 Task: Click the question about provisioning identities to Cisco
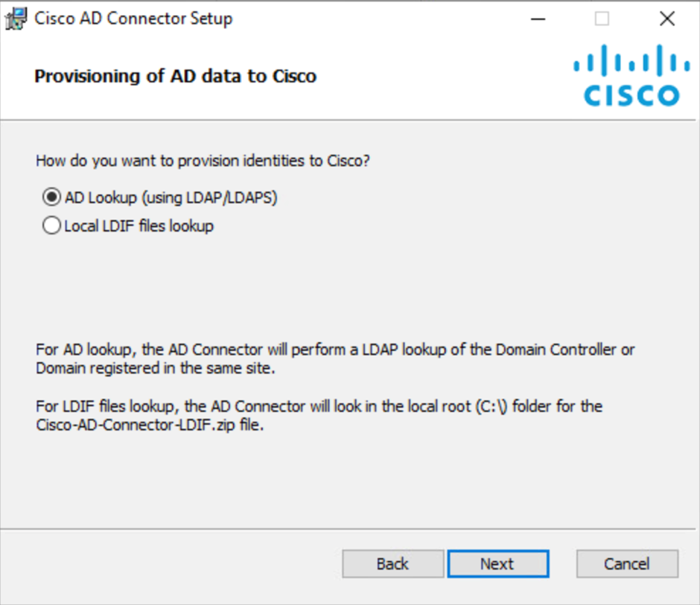[x=203, y=161]
